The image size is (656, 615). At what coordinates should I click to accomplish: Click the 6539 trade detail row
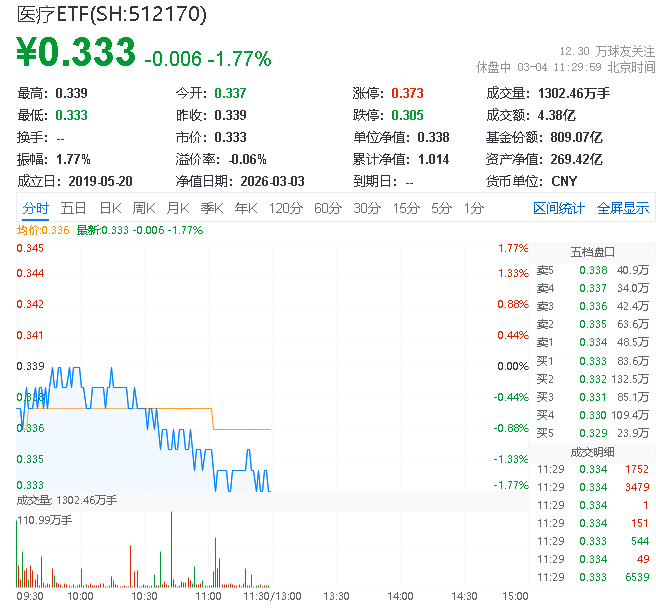[x=592, y=577]
